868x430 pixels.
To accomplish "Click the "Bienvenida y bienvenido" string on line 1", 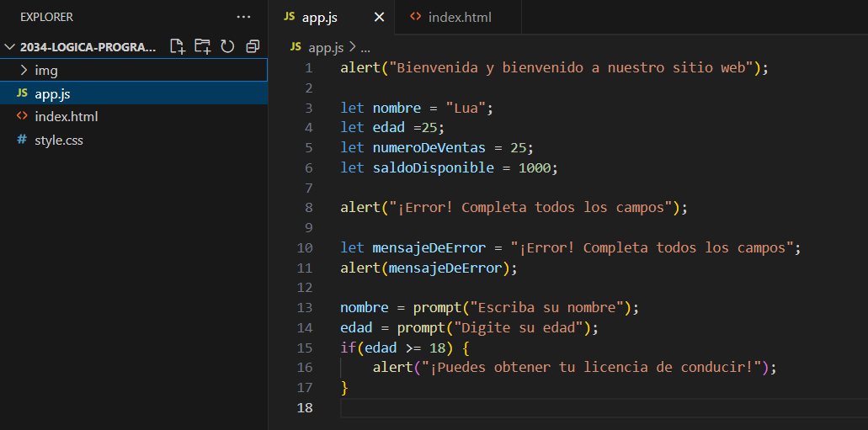I will click(x=572, y=68).
